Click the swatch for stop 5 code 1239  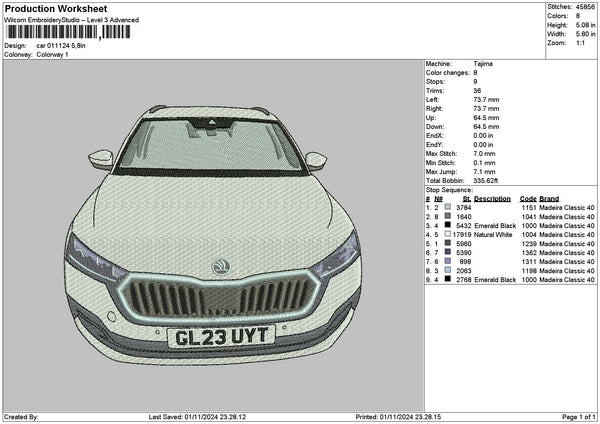[x=447, y=243]
